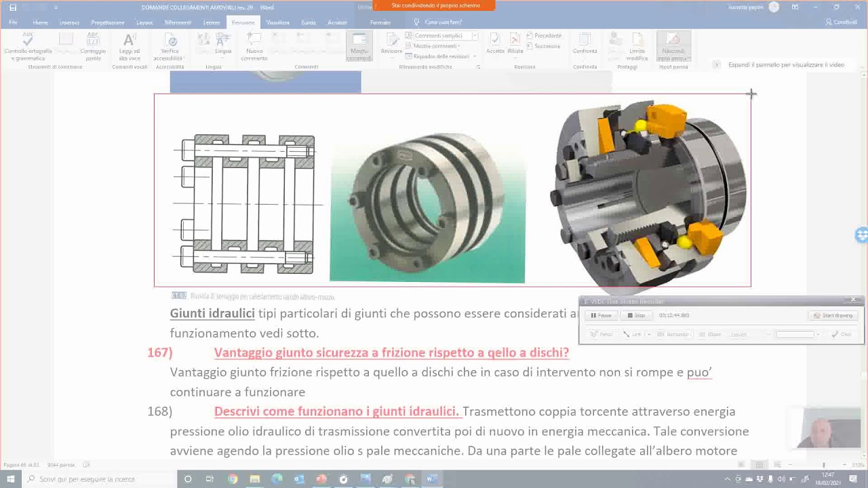The image size is (868, 488).
Task: Open Verifica accessibilità checker
Action: [x=170, y=47]
